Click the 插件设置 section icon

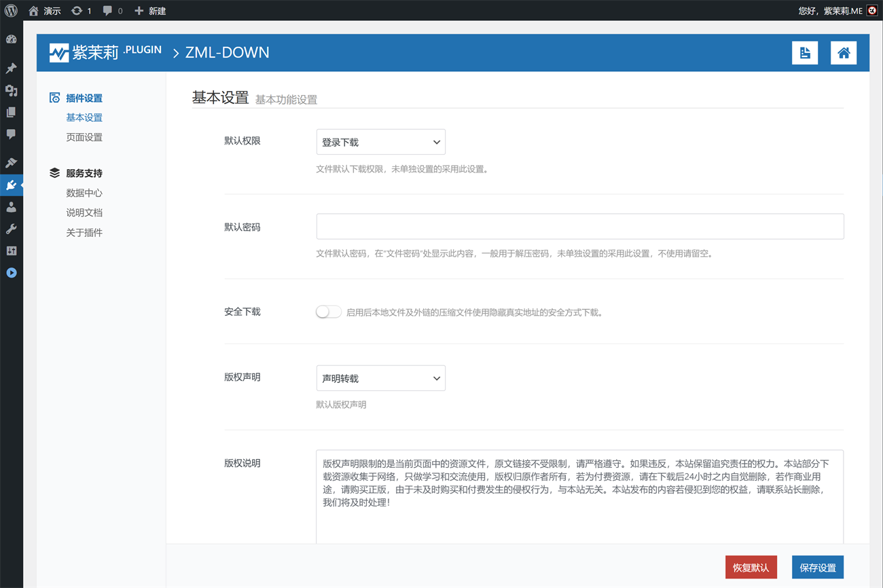[x=54, y=98]
